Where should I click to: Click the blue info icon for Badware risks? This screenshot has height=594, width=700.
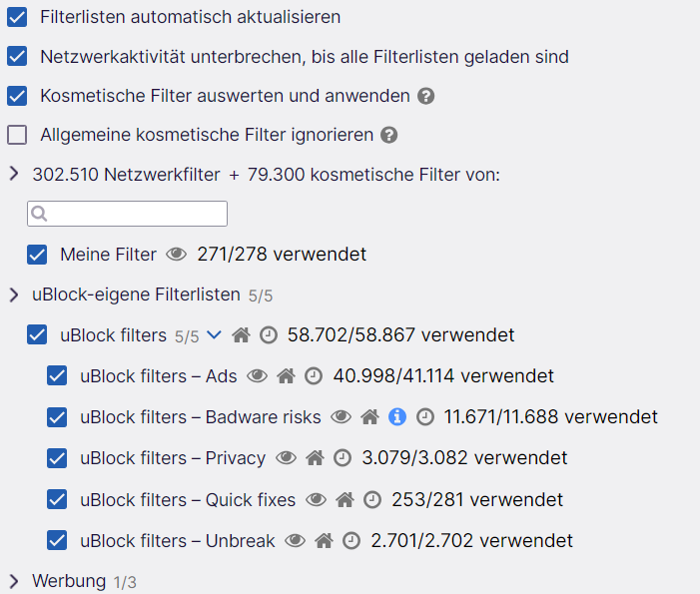(398, 417)
